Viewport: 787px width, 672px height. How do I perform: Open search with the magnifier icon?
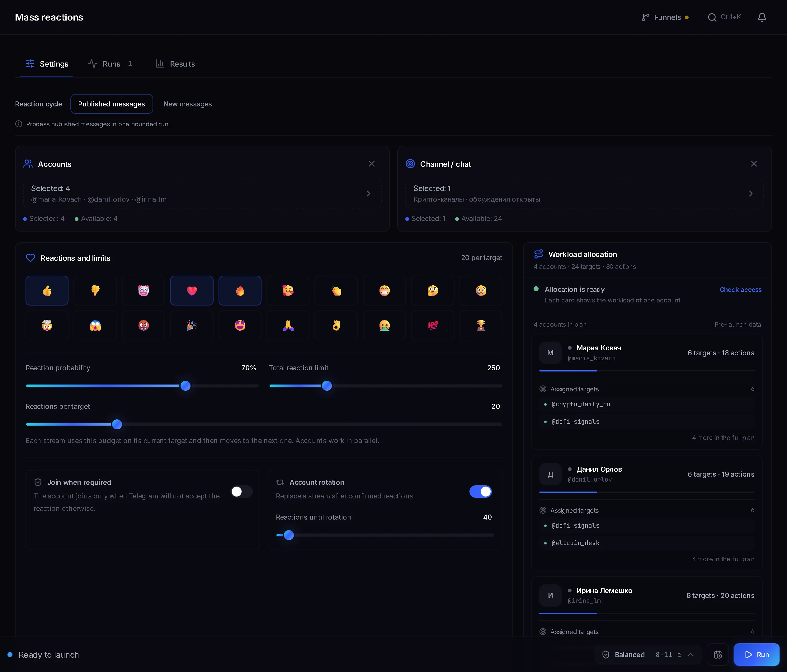[712, 17]
